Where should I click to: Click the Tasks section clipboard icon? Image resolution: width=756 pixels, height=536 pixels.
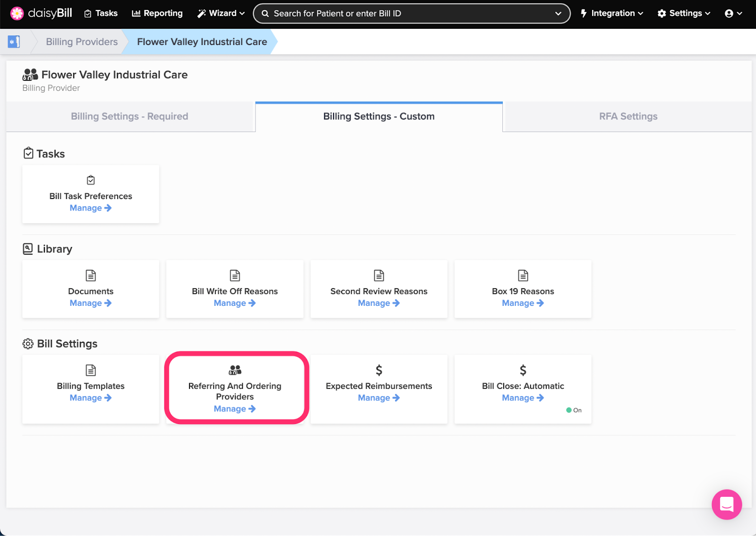(28, 153)
